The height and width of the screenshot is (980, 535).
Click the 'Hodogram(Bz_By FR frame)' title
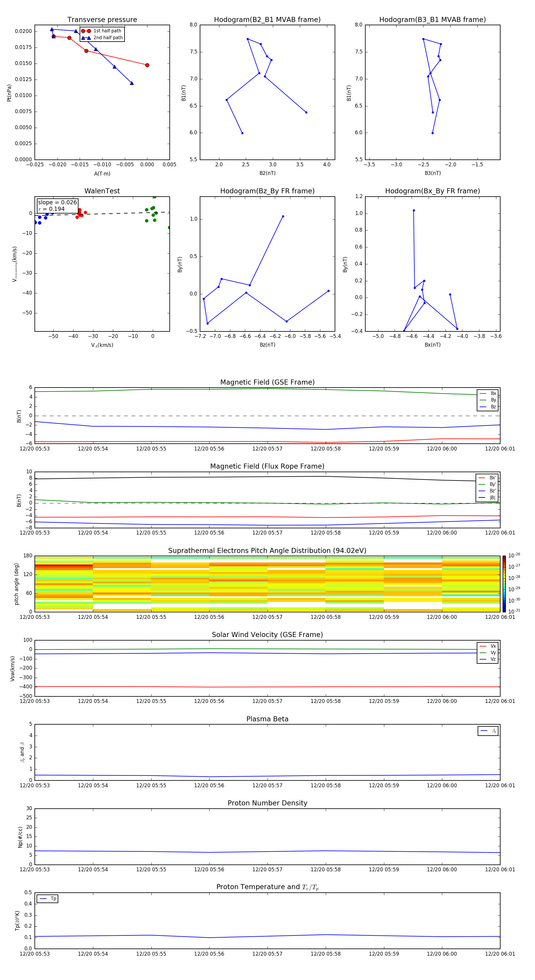click(x=267, y=191)
